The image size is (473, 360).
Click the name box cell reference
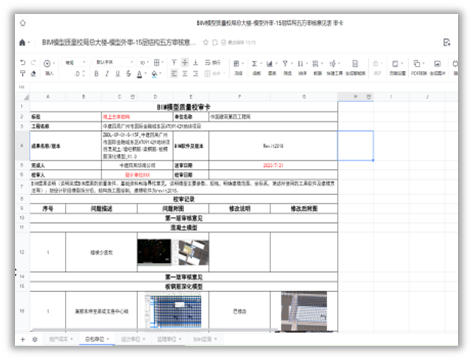point(22,87)
